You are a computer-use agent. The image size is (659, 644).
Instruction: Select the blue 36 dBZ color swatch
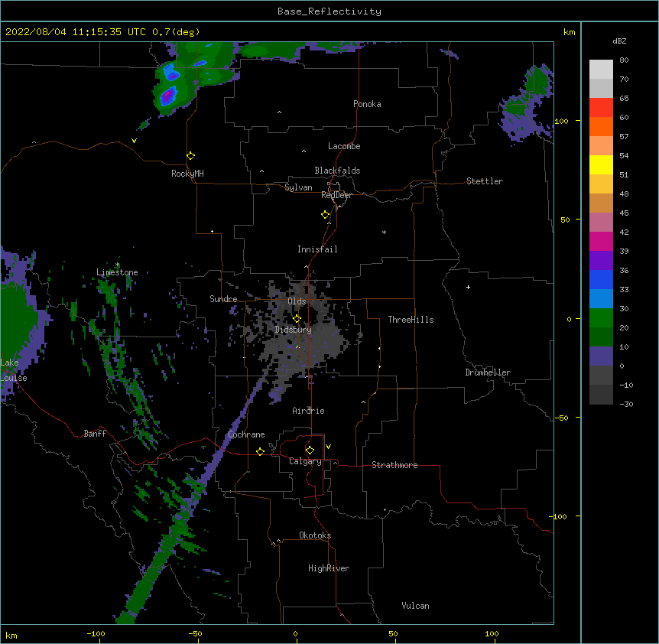point(601,279)
